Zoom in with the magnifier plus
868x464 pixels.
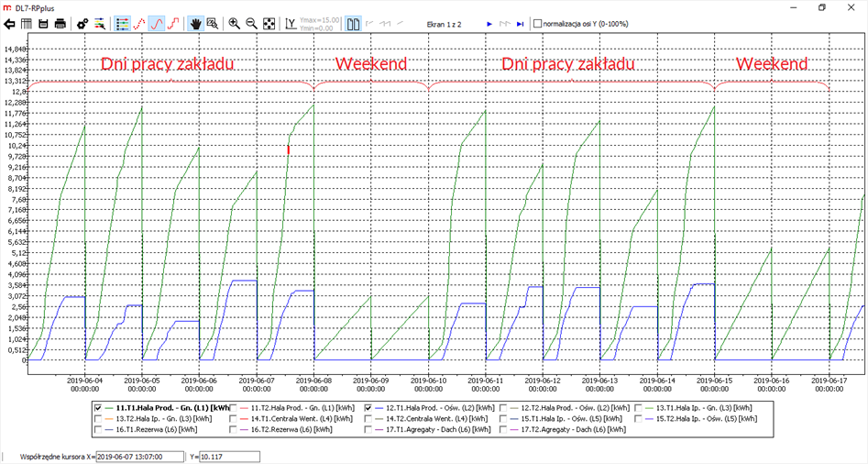(235, 24)
